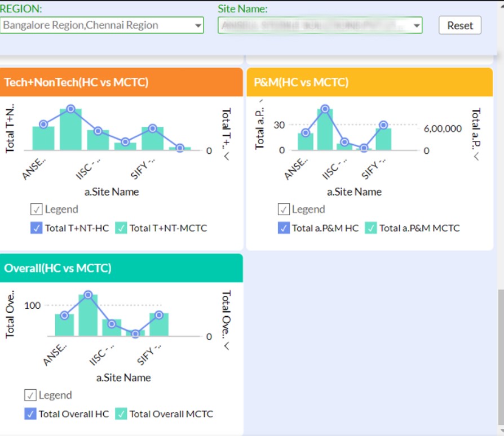Toggle Legend checkbox in Overall chart

click(30, 395)
